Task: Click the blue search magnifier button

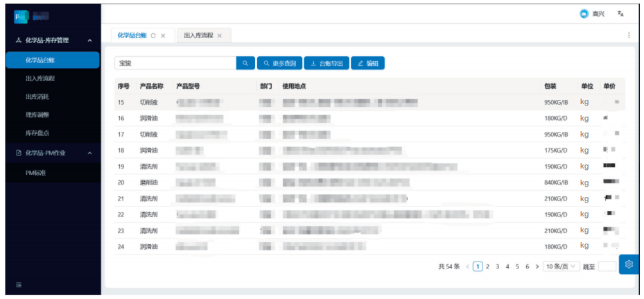Action: pyautogui.click(x=245, y=63)
